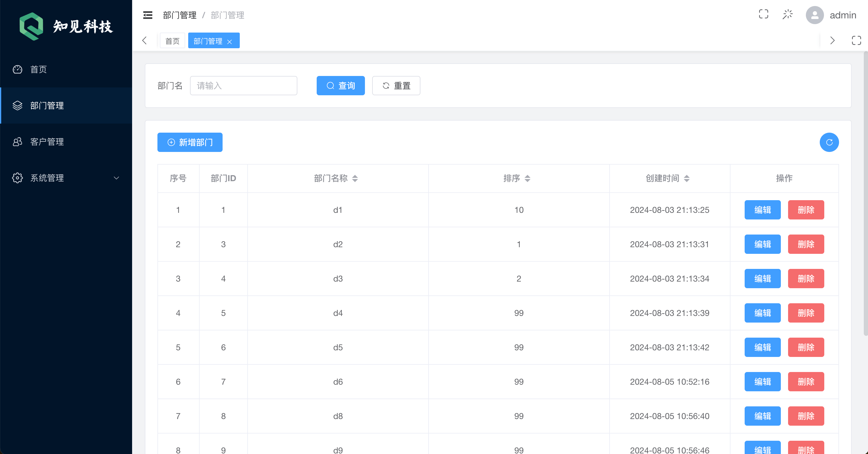The height and width of the screenshot is (454, 868).
Task: Expand the 系统管理 submenu chevron
Action: pos(116,178)
